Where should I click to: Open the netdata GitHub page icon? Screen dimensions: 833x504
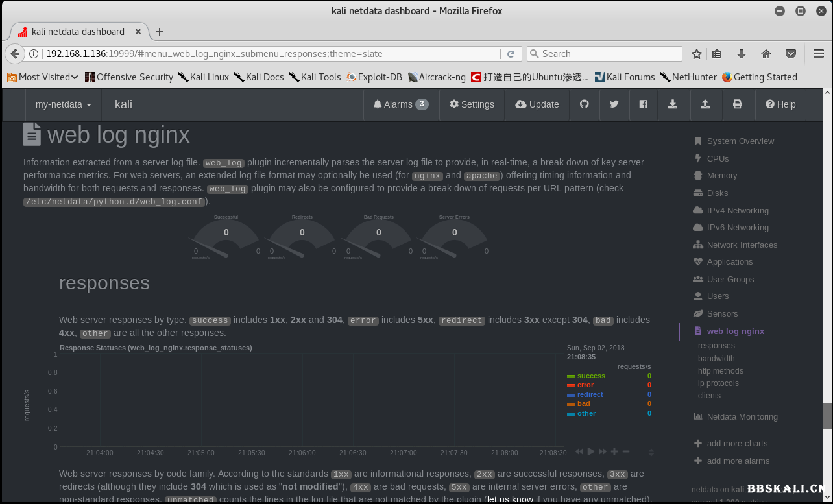(585, 104)
